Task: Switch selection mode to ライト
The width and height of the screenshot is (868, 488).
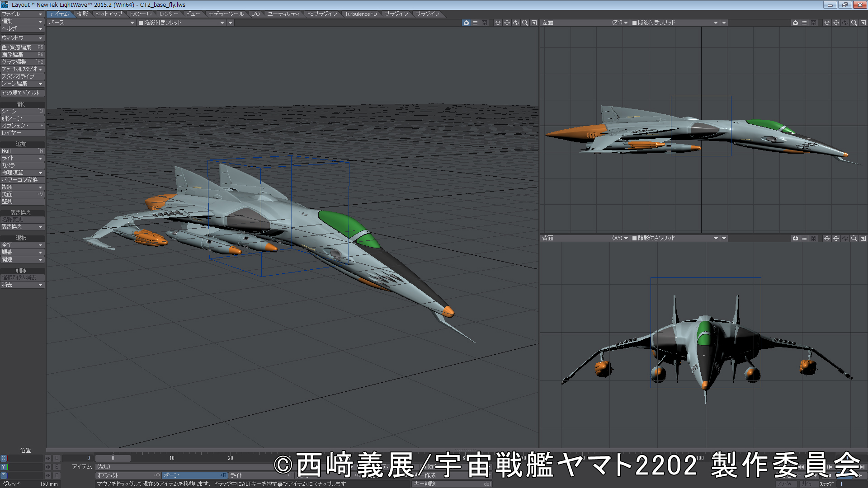Action: (261, 475)
